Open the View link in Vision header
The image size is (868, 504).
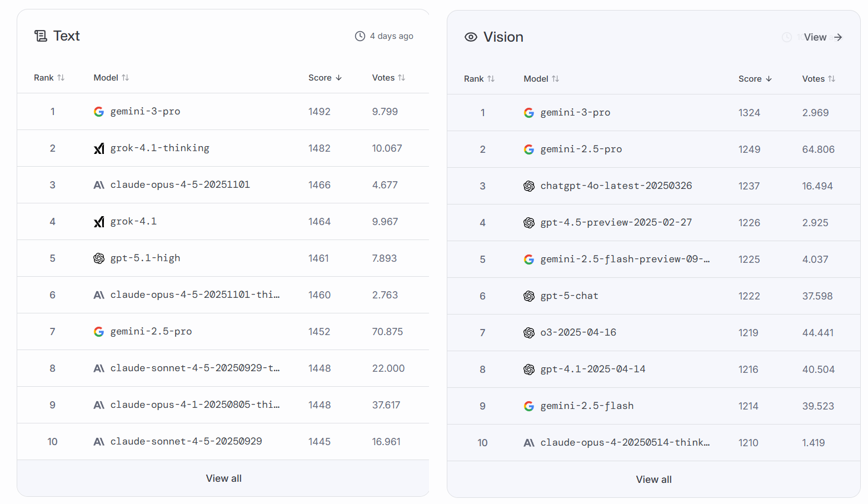pos(815,37)
